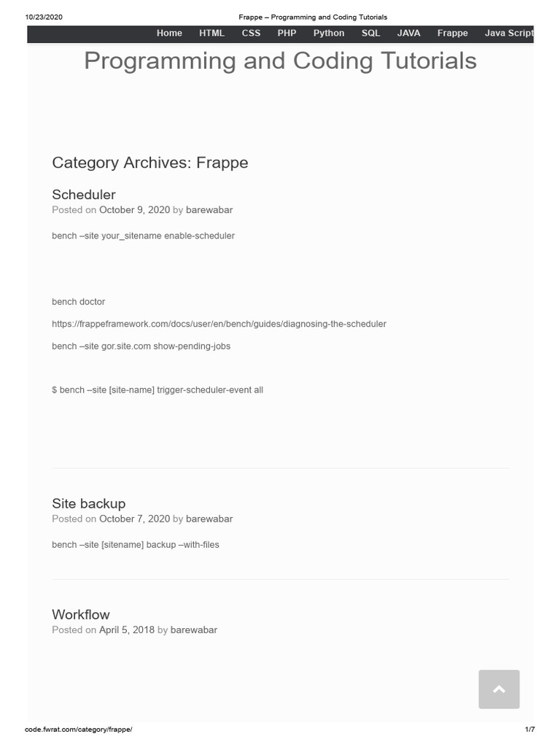Open barewabar author link under Site backup

coord(209,519)
